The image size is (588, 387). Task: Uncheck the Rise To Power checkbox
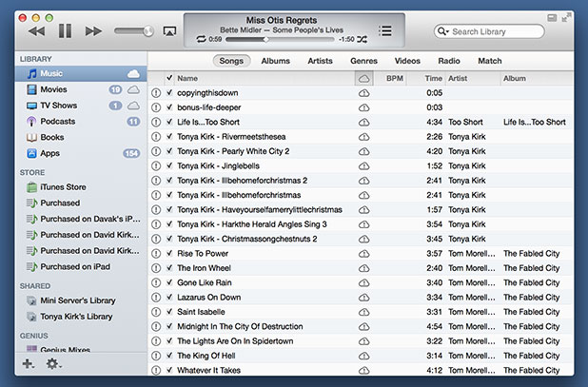point(169,253)
